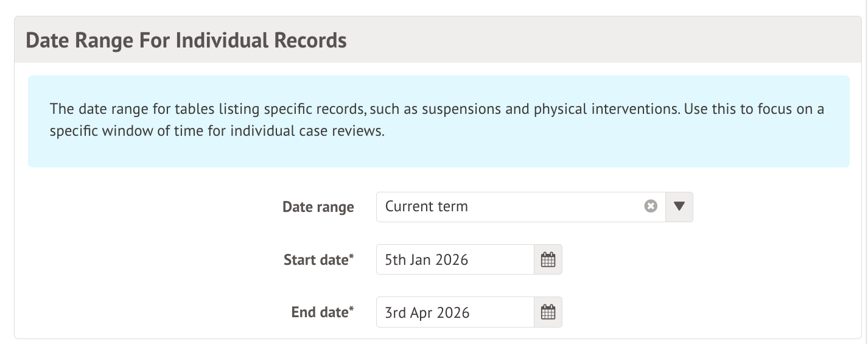Select the 'Current term' text in Date range
Viewport: 868px width, 344px height.
pos(426,206)
